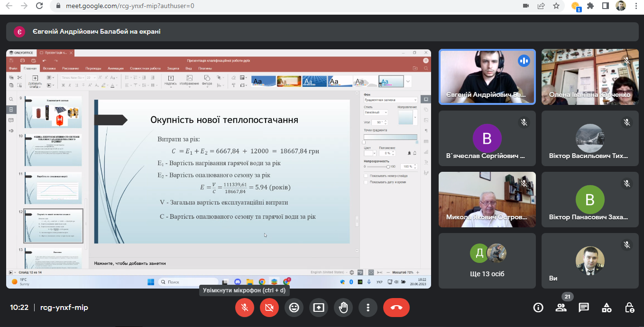Switch to 'Вставка' ribbon tab
The height and width of the screenshot is (327, 644).
click(49, 68)
